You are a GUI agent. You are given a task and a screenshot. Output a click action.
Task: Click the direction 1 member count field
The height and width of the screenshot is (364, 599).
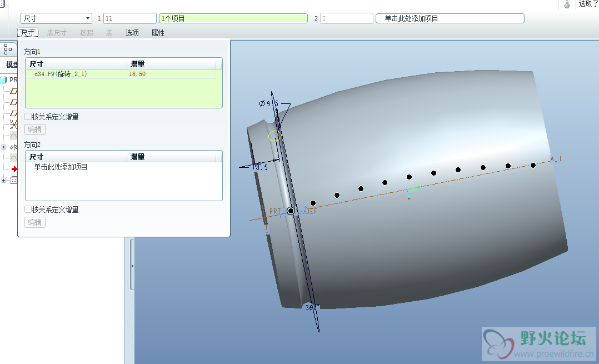pyautogui.click(x=130, y=18)
